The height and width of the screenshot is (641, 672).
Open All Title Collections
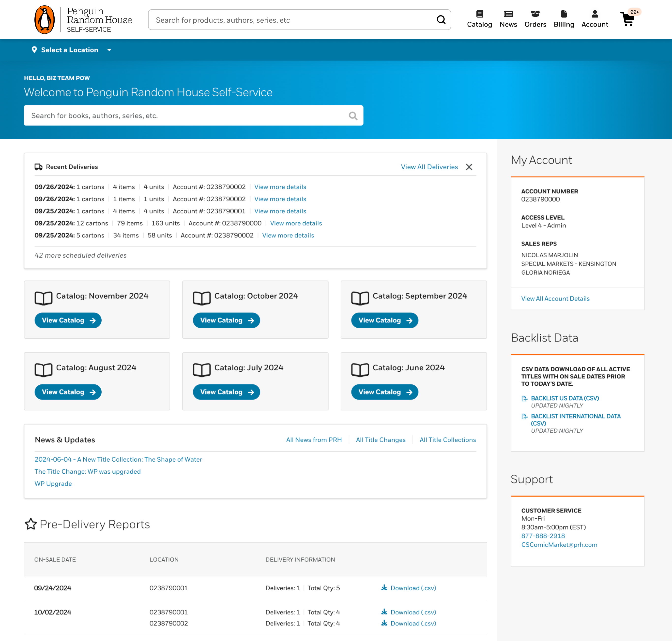[448, 440]
